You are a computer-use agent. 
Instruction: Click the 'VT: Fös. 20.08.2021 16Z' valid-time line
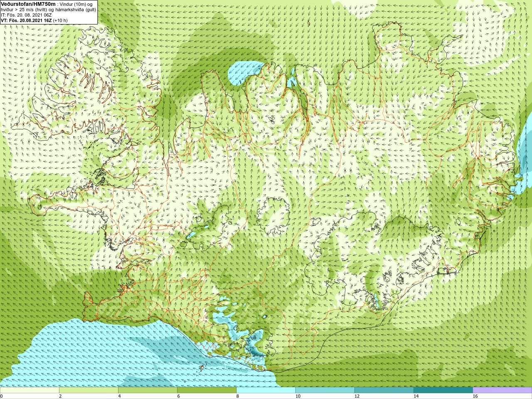point(26,20)
